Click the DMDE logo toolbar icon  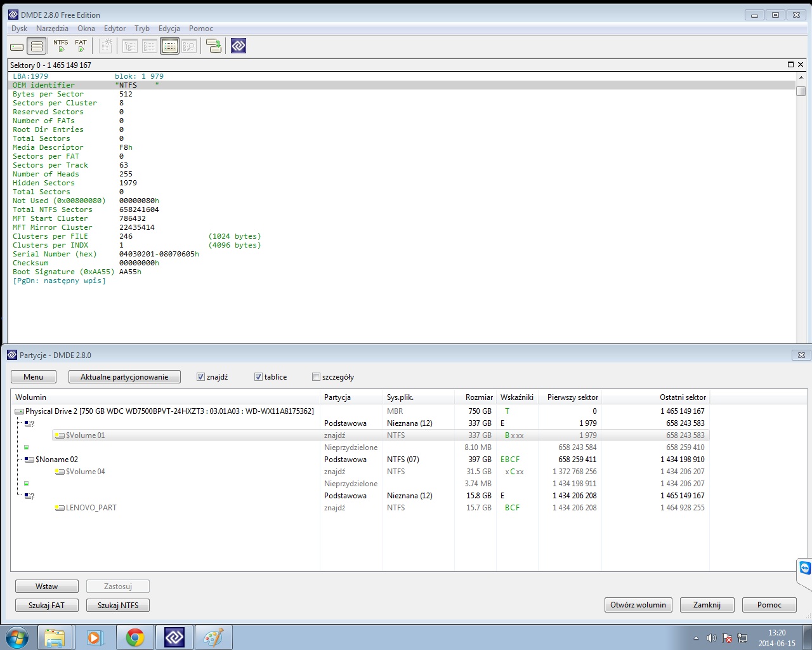coord(239,46)
